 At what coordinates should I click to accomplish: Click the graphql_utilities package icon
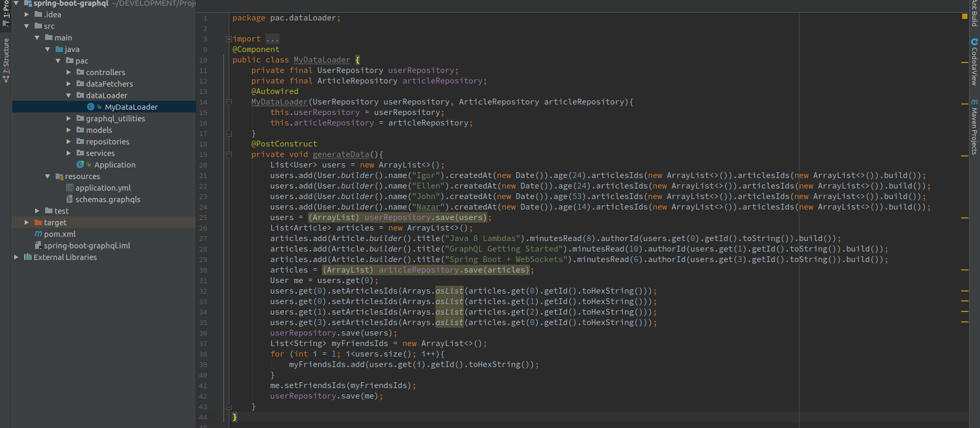[x=80, y=118]
